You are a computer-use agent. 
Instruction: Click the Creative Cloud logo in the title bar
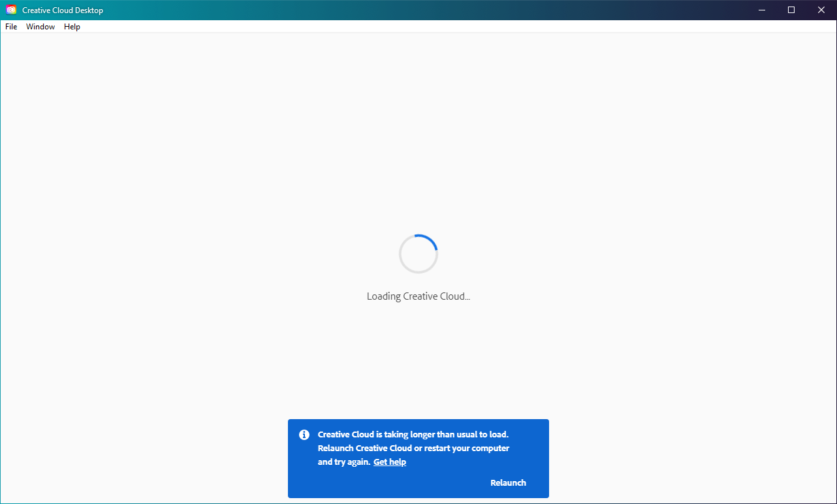click(x=10, y=10)
